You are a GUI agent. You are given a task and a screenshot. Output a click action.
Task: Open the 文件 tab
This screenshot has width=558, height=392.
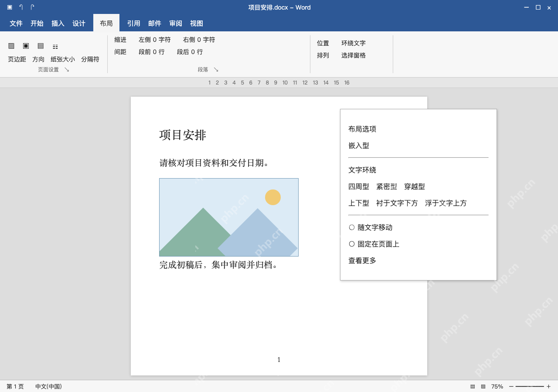(x=16, y=24)
